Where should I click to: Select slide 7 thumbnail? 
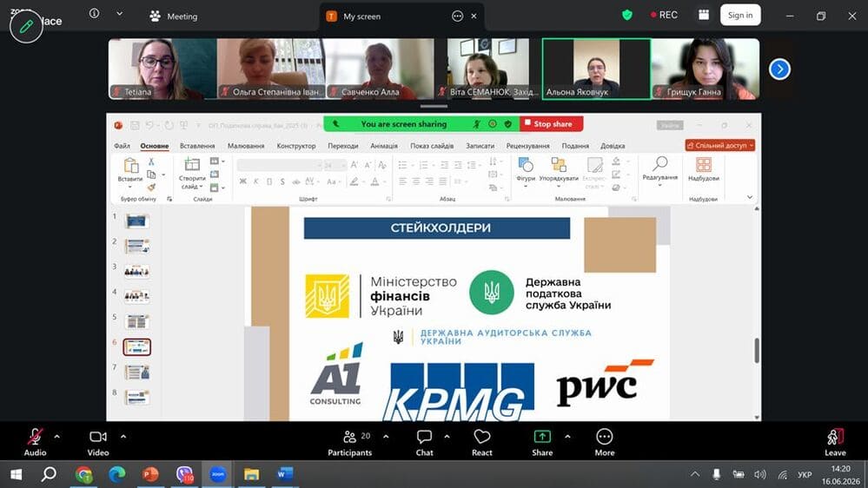136,372
